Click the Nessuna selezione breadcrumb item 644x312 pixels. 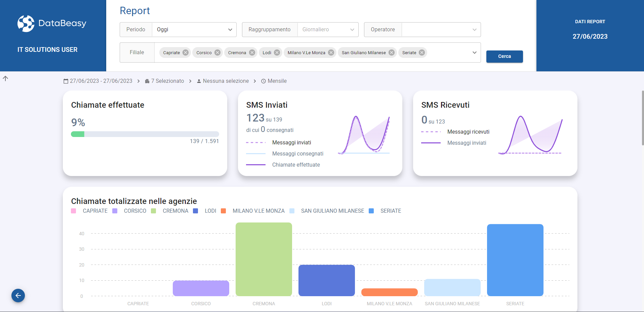[x=226, y=81]
